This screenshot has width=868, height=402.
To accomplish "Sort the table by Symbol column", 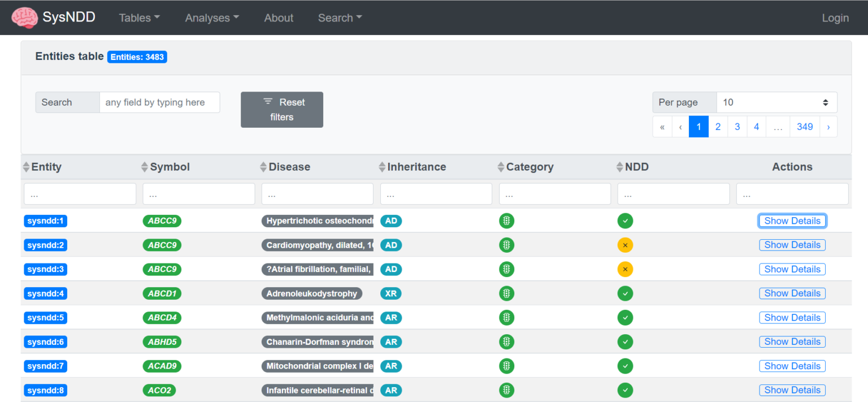I will [145, 167].
